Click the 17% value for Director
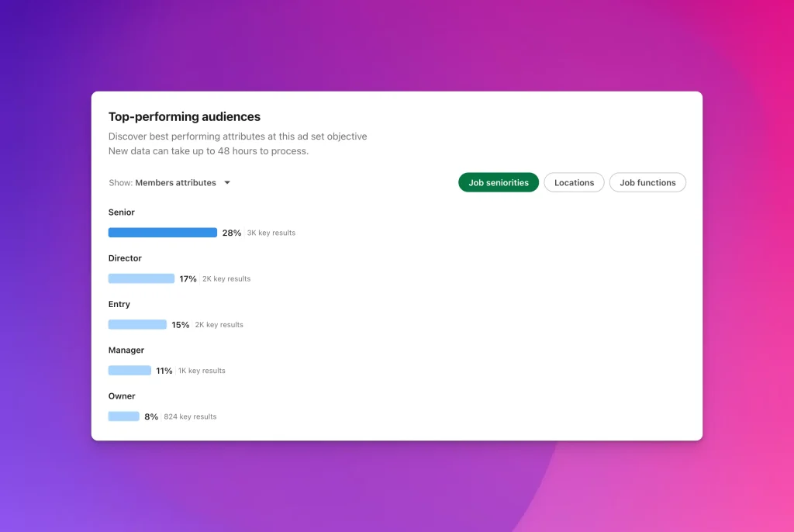The width and height of the screenshot is (794, 532). pos(188,278)
